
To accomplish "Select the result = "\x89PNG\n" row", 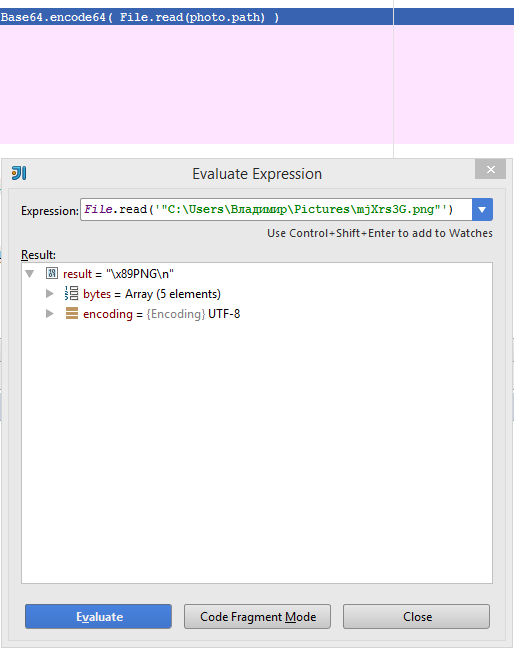I will [x=118, y=274].
